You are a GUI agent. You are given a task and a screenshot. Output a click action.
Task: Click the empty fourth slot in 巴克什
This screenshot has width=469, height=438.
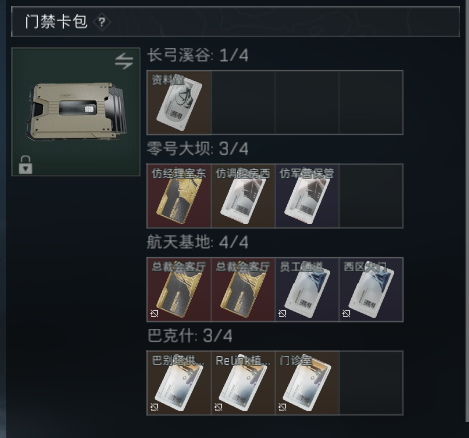371,383
